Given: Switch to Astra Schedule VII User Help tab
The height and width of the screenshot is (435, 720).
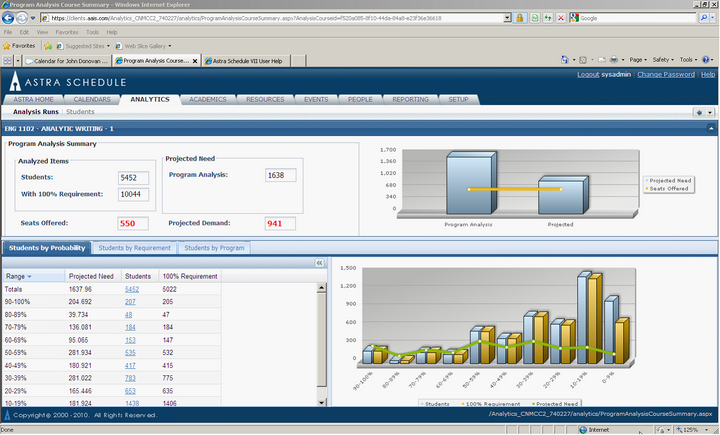Looking at the screenshot, I should [246, 61].
